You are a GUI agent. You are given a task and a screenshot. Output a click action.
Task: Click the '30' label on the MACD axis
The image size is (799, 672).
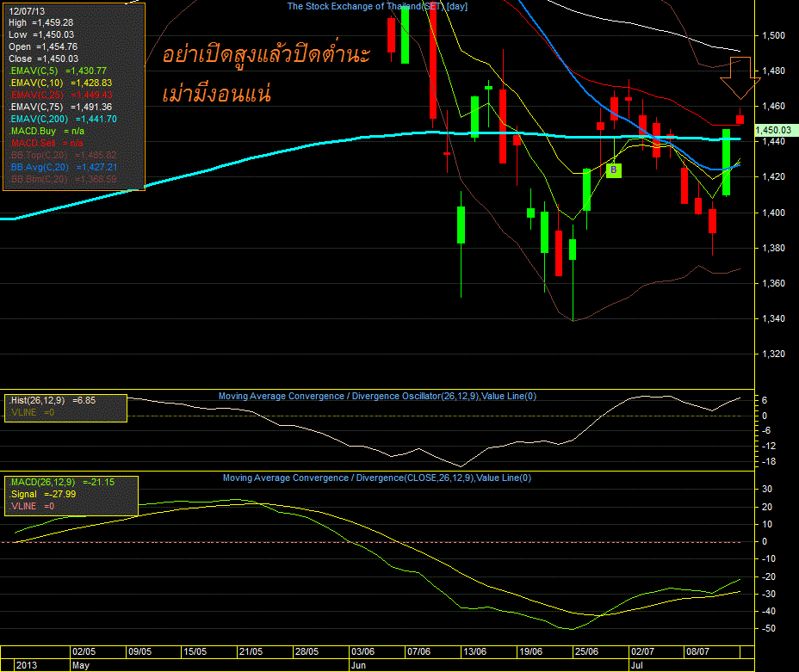point(767,490)
